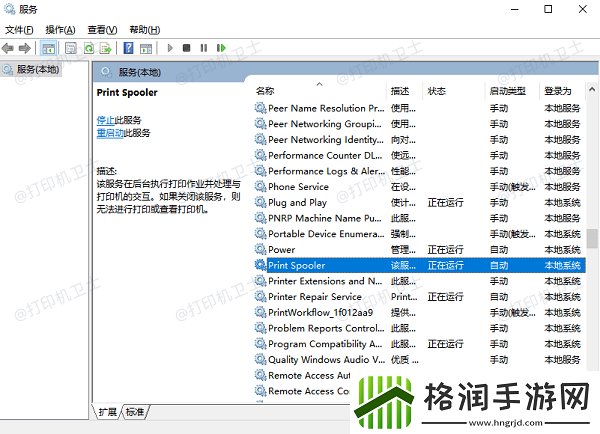Screen dimensions: 600x434
Task: Click the 停止 link to stop the service
Action: 105,120
